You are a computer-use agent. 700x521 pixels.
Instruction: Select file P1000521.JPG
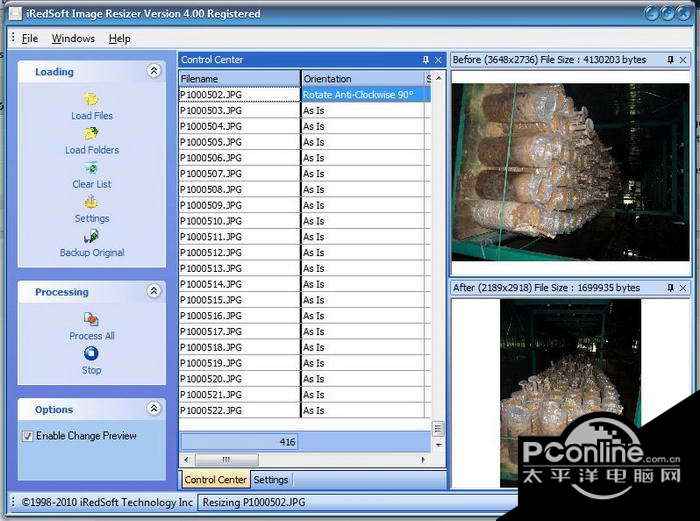[240, 395]
